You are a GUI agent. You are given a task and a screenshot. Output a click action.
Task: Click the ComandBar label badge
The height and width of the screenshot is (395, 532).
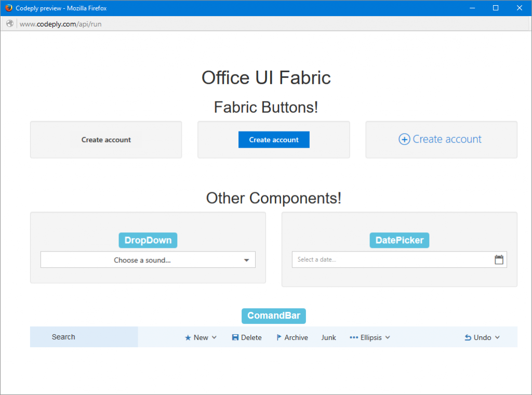274,316
